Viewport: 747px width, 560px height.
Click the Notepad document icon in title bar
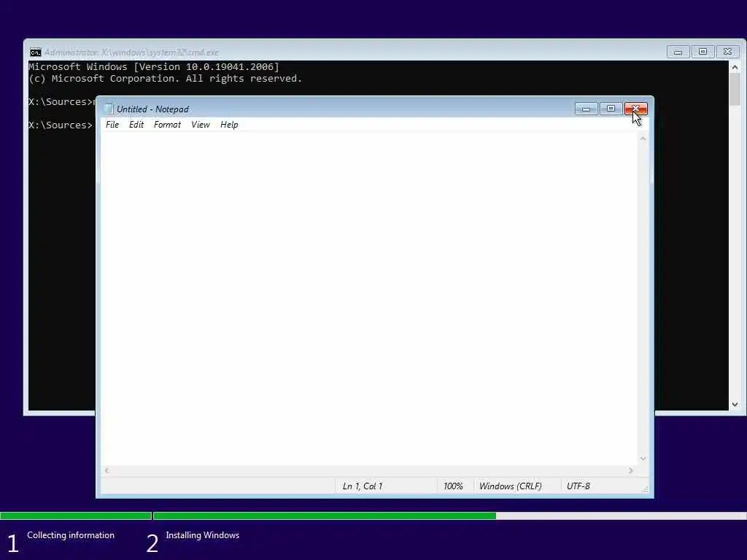[109, 109]
